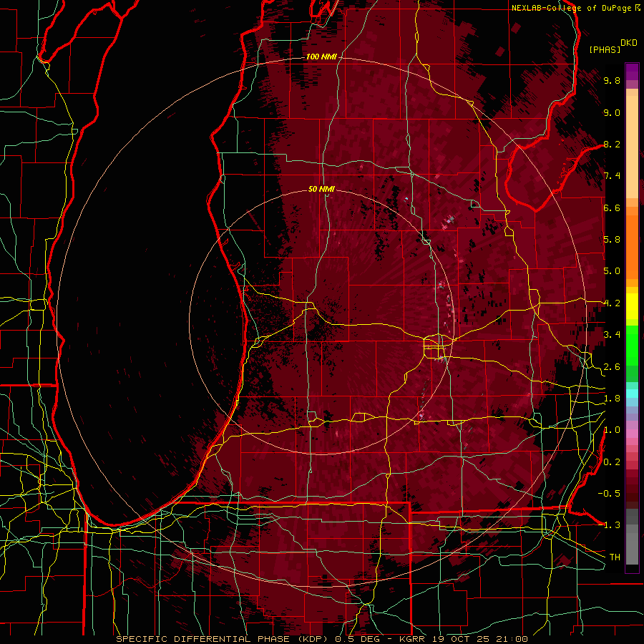Viewport: 644px width, 644px height.
Task: Click the 3.4 value on the color scale
Action: [612, 335]
